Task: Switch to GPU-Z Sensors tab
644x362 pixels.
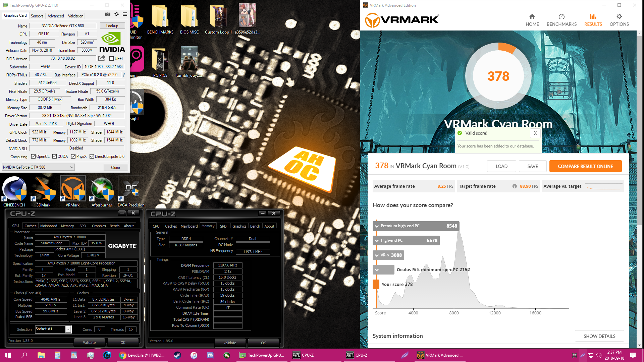Action: [x=37, y=16]
